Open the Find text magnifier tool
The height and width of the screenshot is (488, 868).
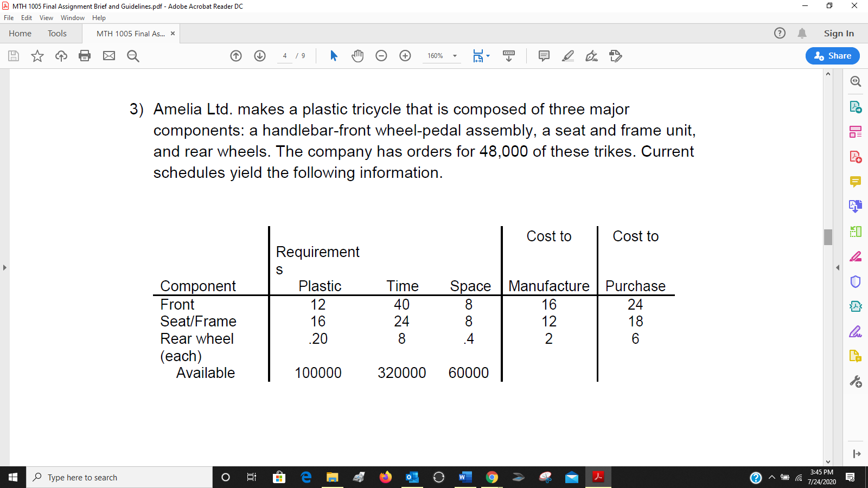[133, 56]
